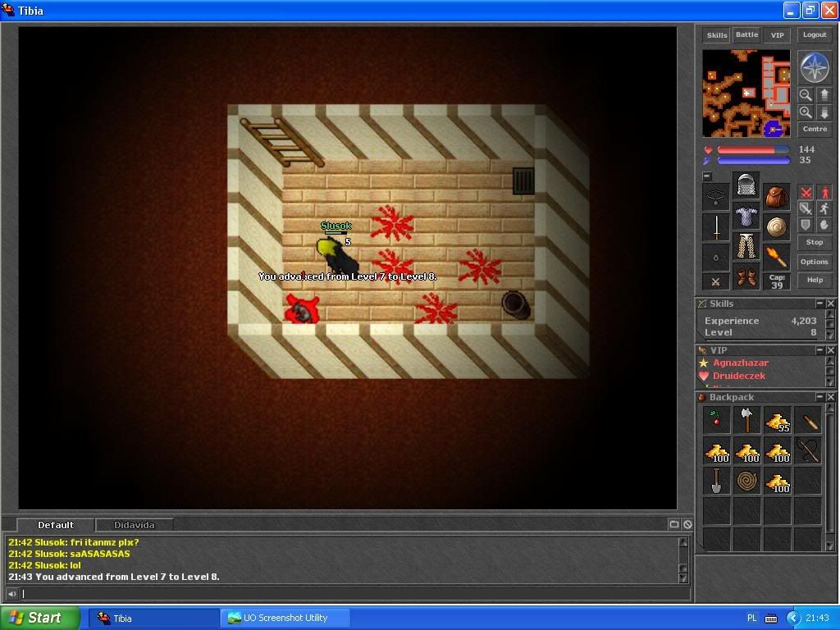This screenshot has height=630, width=840.
Task: Select the torch in the ammunition slot
Action: click(776, 257)
